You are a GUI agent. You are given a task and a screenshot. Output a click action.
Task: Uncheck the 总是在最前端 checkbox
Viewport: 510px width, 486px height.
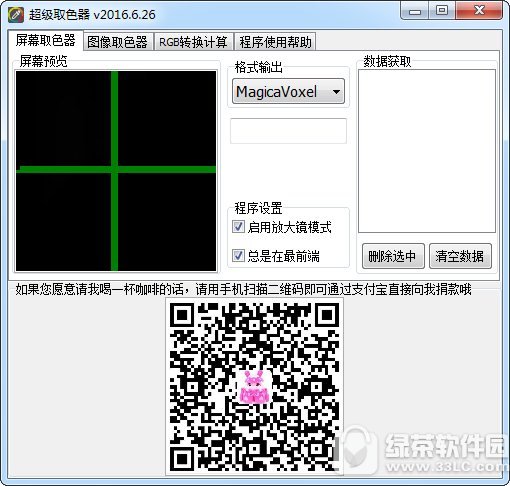click(x=238, y=256)
